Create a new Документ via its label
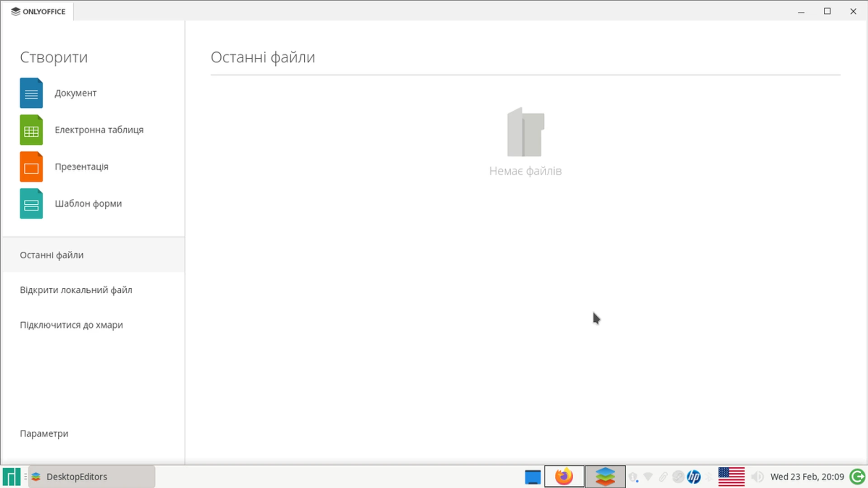868x488 pixels. pyautogui.click(x=75, y=93)
